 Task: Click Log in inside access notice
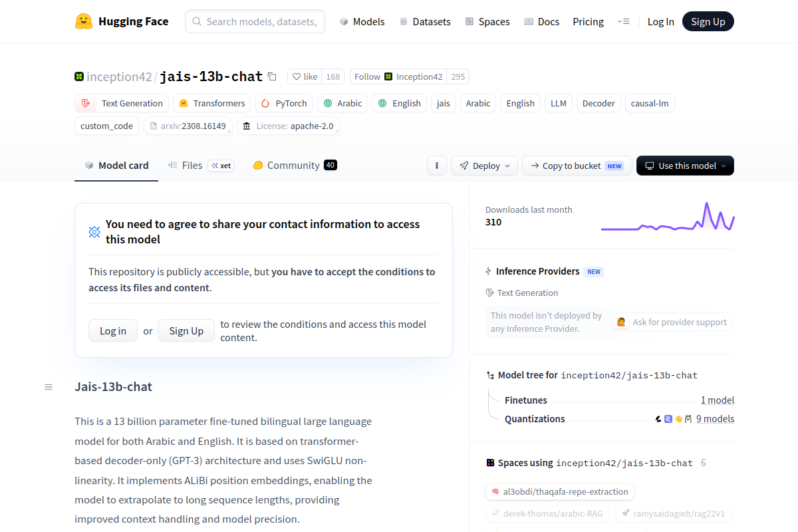point(113,331)
